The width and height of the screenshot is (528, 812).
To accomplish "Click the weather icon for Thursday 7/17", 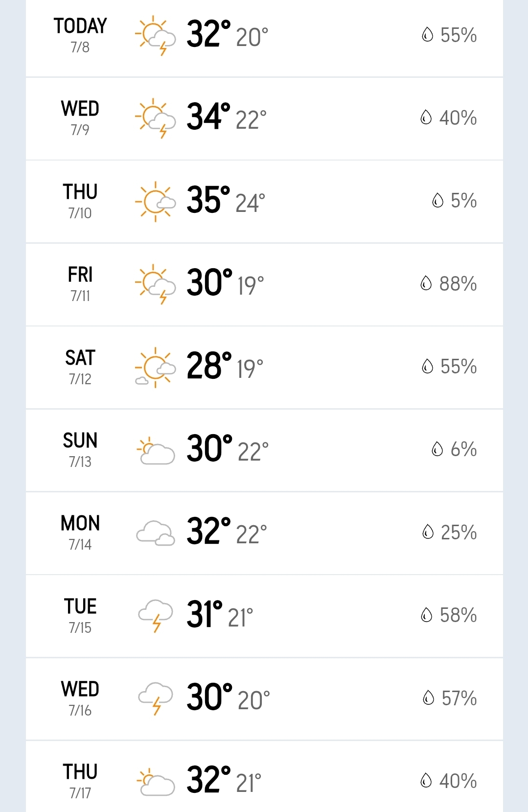I will point(156,782).
